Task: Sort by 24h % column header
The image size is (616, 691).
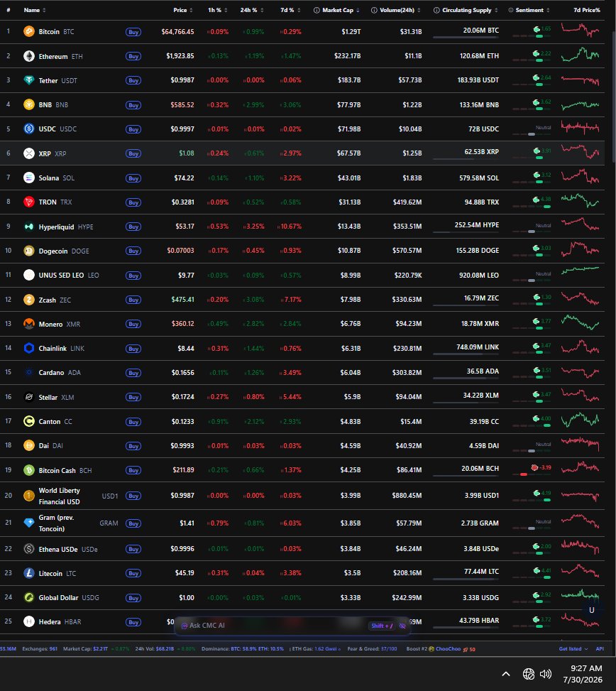Action: pos(252,10)
